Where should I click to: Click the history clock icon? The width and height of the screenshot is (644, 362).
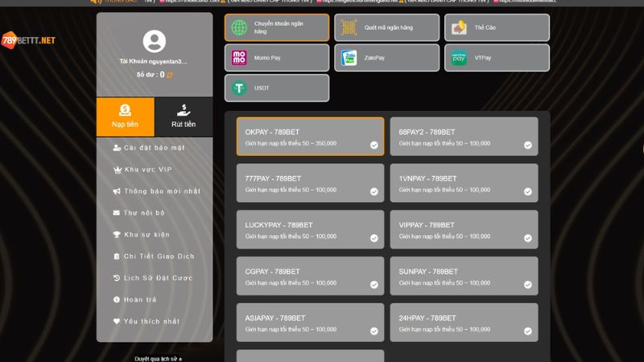pos(117,278)
